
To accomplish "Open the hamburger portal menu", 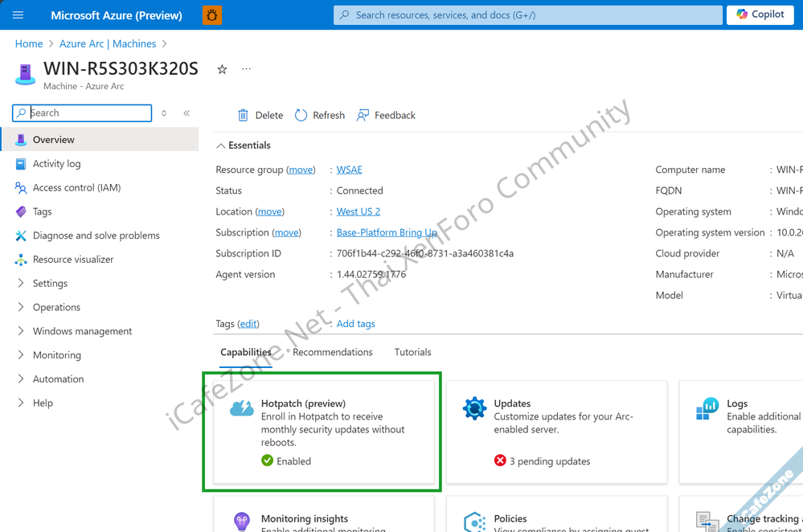I will click(x=18, y=14).
